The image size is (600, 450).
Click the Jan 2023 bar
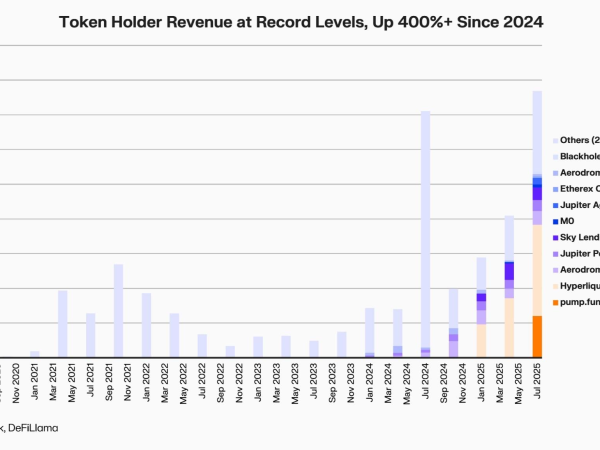[258, 347]
